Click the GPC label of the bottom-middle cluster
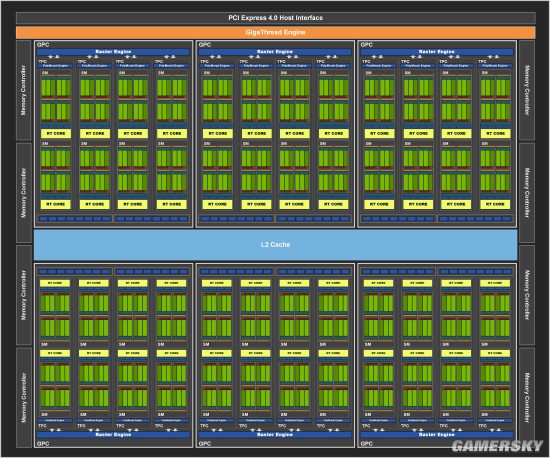 coord(205,444)
